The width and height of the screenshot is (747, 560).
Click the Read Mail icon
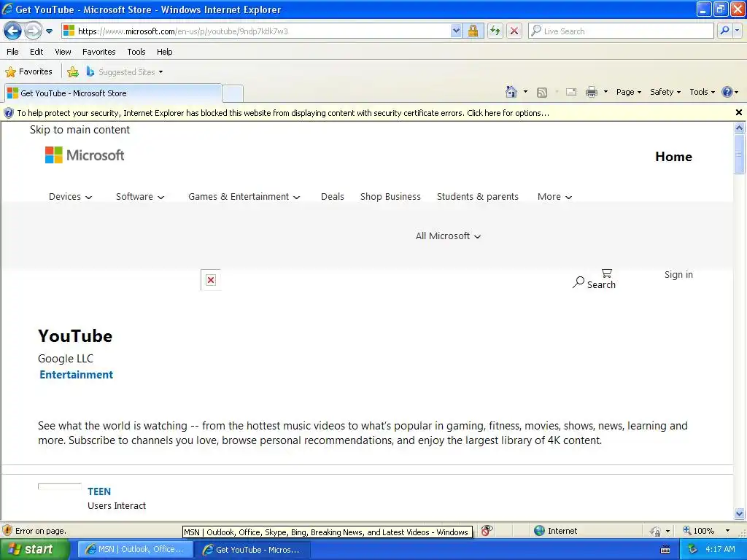571,92
